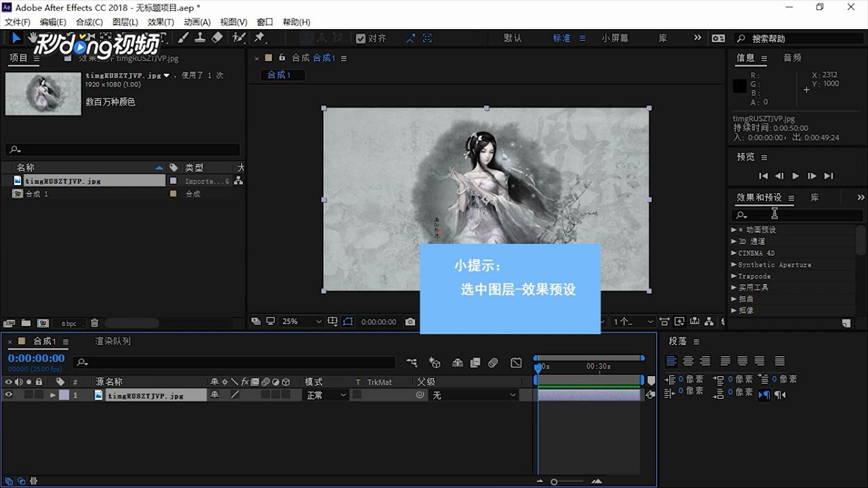Click the layer 1 label color swatch
The width and height of the screenshot is (868, 488).
(x=64, y=395)
